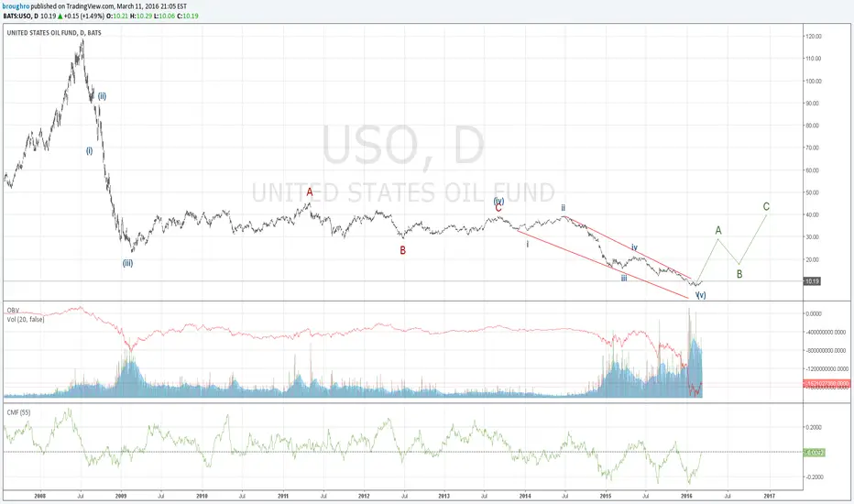This screenshot has width=854, height=504.
Task: Select the blue ii wave label without parentheses
Action: pos(564,208)
